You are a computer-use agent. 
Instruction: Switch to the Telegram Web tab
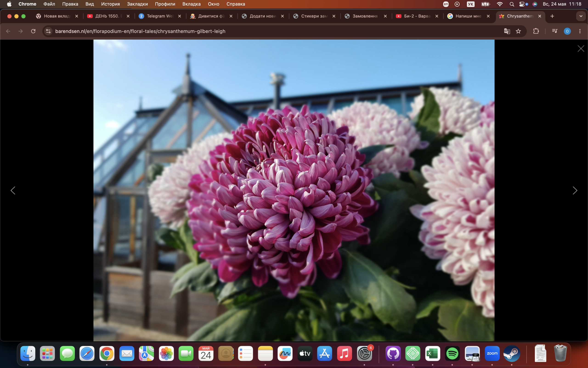[x=160, y=16]
